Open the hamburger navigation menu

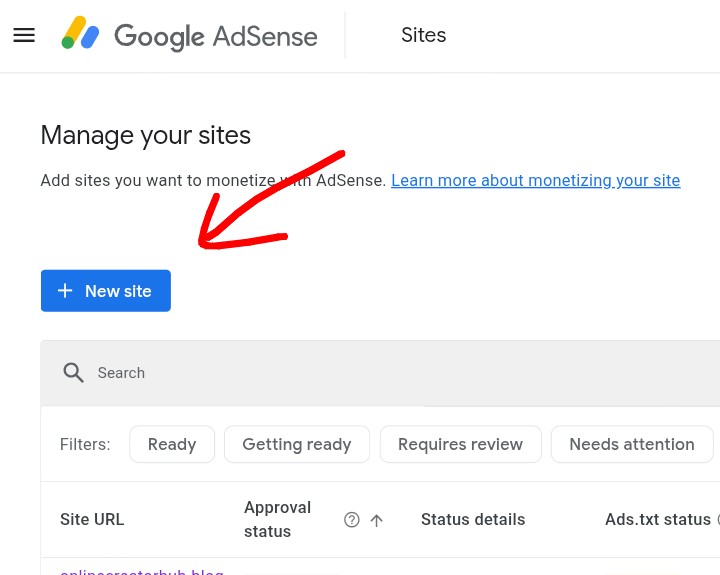click(x=24, y=35)
